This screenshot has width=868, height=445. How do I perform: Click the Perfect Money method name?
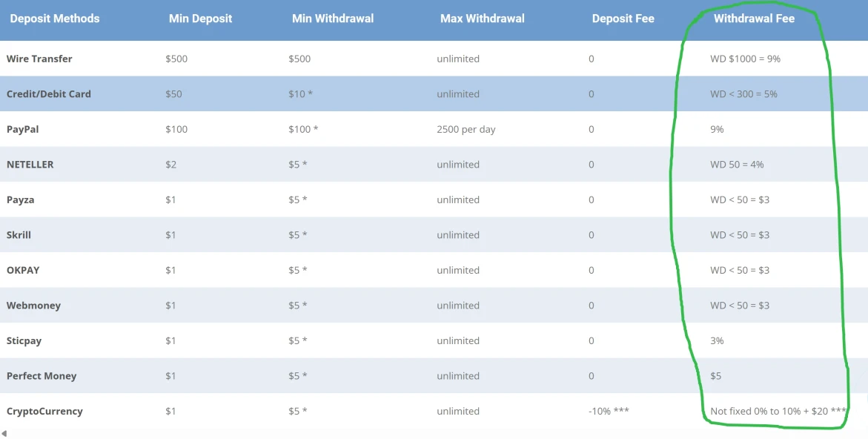pyautogui.click(x=42, y=376)
